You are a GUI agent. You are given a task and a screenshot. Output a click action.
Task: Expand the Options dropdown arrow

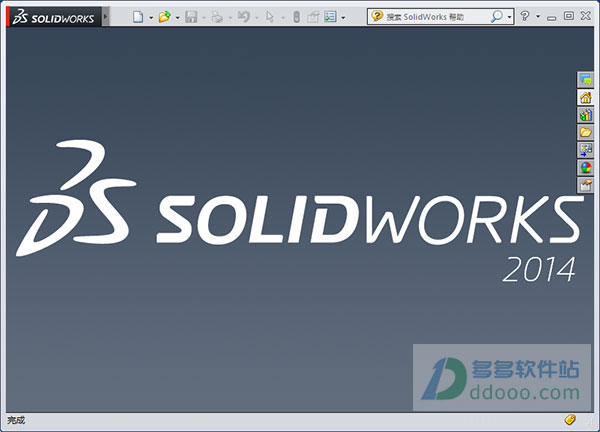click(343, 18)
